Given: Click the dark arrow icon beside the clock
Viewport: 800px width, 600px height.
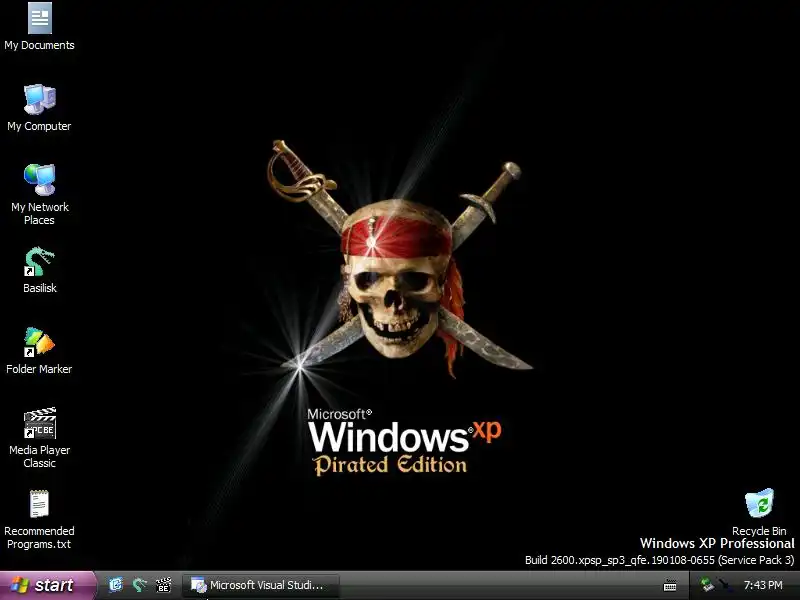Looking at the screenshot, I should pyautogui.click(x=724, y=584).
